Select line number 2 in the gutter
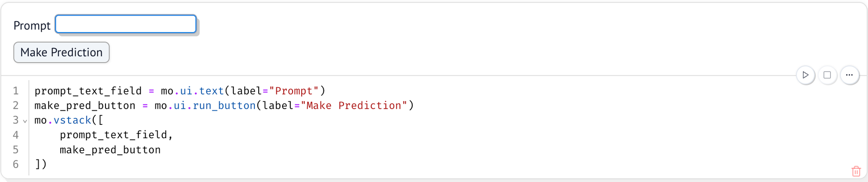868x182 pixels. pyautogui.click(x=16, y=105)
